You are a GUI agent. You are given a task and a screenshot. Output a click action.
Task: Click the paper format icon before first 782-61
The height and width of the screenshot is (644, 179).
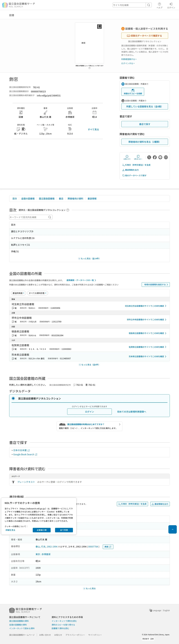click(74, 385)
